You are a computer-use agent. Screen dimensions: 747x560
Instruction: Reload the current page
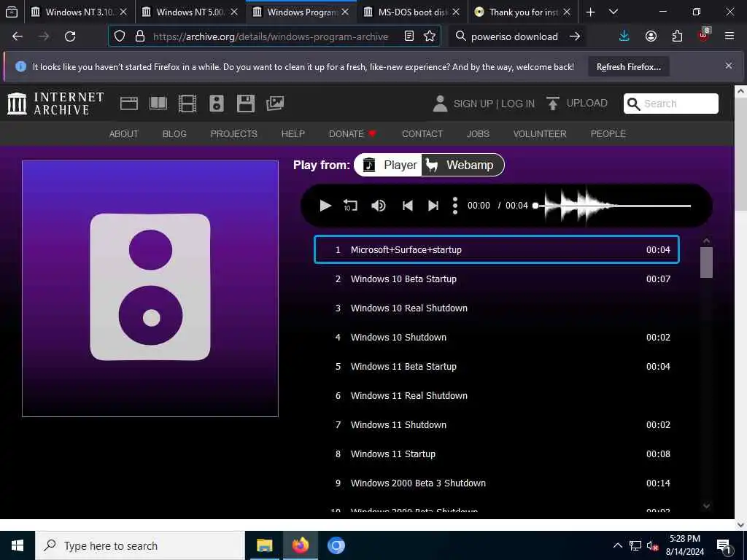click(x=70, y=36)
